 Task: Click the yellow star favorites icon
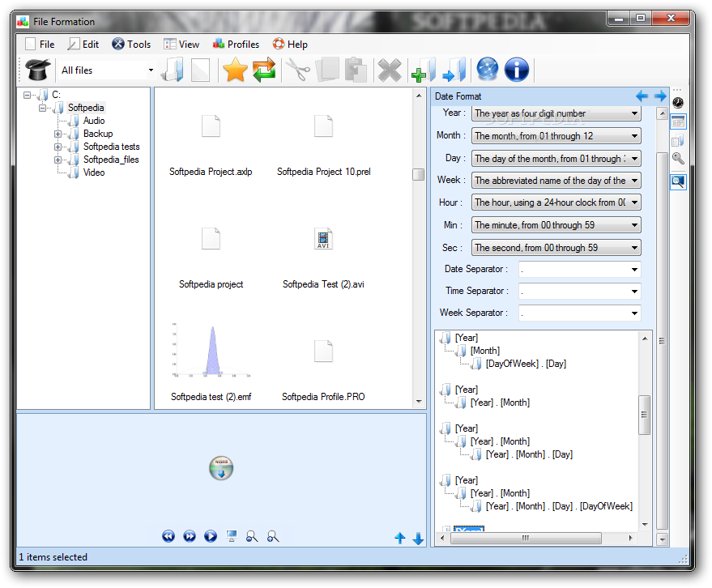click(235, 70)
